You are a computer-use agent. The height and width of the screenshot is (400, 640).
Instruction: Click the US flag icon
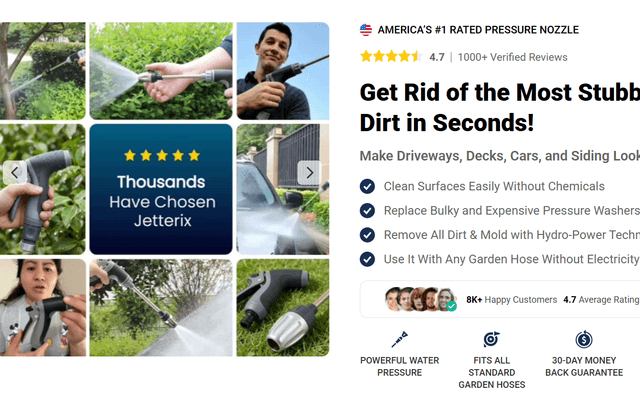(x=366, y=30)
